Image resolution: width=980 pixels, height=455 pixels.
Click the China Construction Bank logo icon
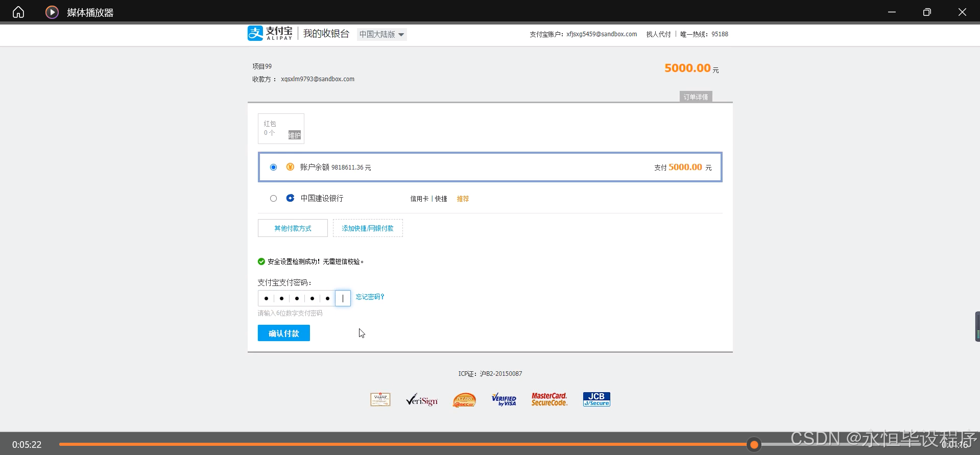(x=290, y=198)
